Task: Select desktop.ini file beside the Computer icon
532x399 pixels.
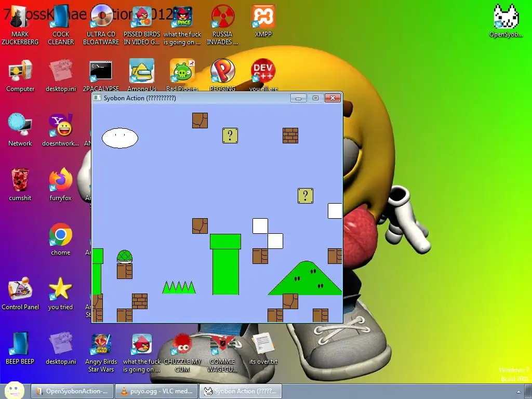Action: pyautogui.click(x=61, y=76)
